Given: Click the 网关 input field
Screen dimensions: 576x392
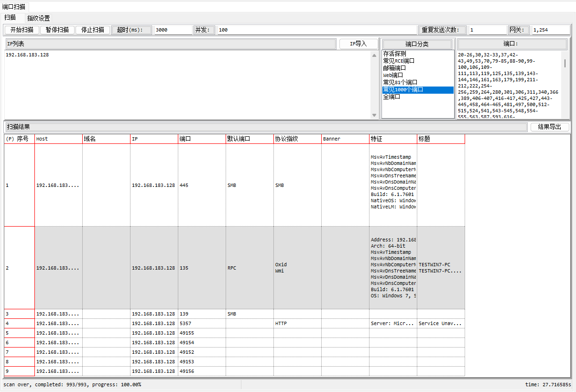Looking at the screenshot, I should [x=550, y=30].
